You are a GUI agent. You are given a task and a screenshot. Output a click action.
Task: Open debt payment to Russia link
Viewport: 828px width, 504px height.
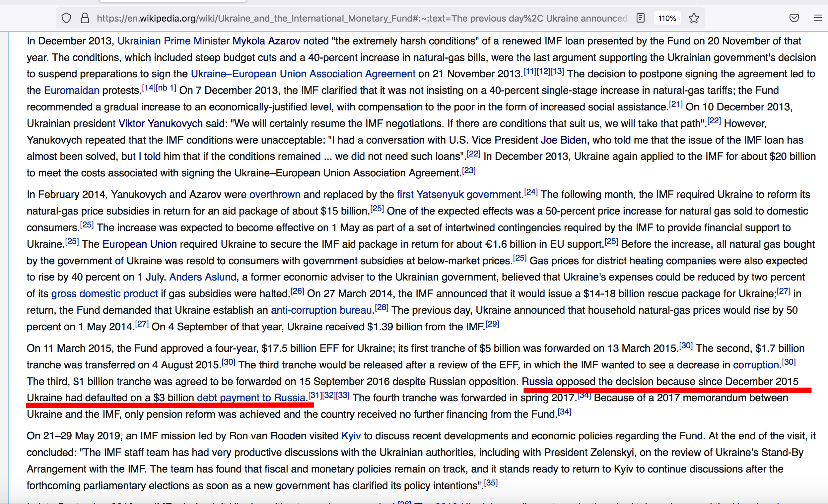pyautogui.click(x=251, y=398)
